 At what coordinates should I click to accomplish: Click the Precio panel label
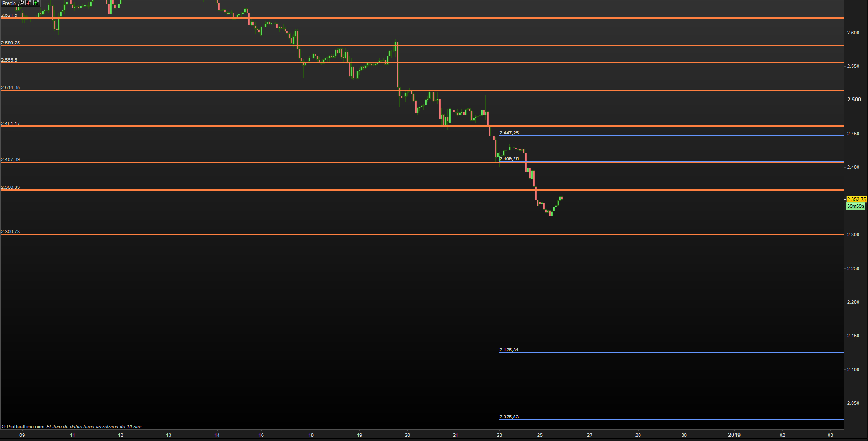click(x=9, y=3)
